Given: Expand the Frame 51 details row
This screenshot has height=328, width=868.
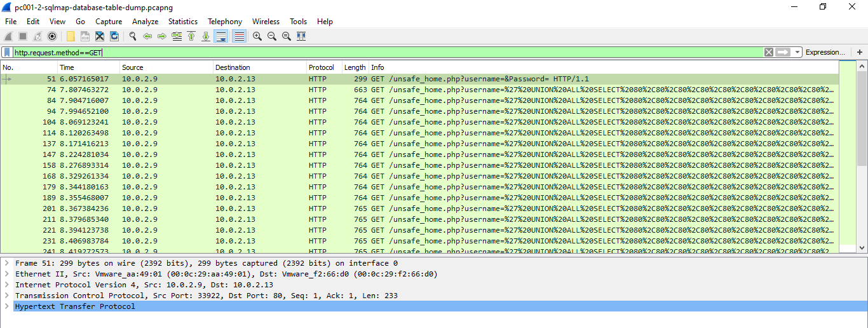Looking at the screenshot, I should pos(6,263).
